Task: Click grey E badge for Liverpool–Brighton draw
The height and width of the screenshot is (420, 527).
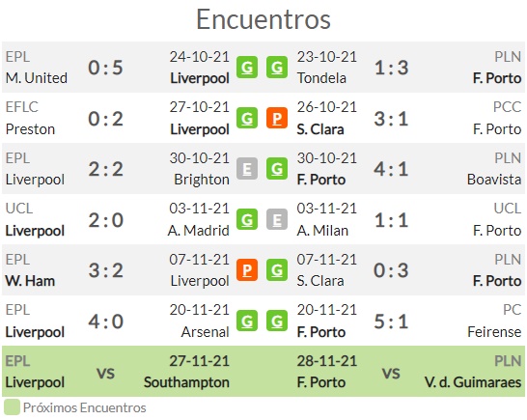Action: [x=247, y=168]
